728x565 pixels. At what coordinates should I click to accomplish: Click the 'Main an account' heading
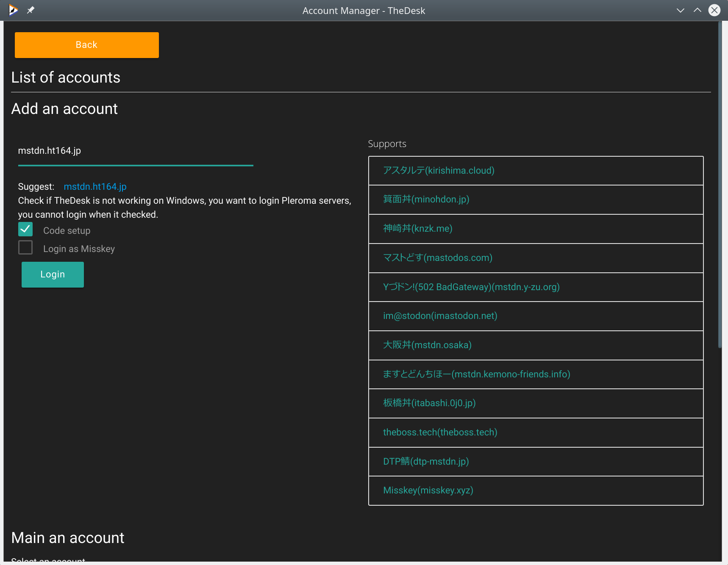(68, 538)
